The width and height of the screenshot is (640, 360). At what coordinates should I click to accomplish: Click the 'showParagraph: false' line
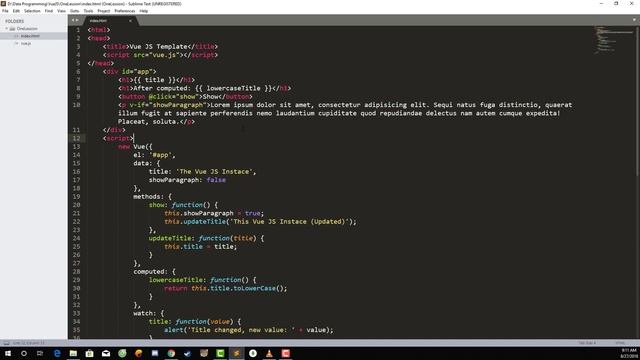pos(187,180)
